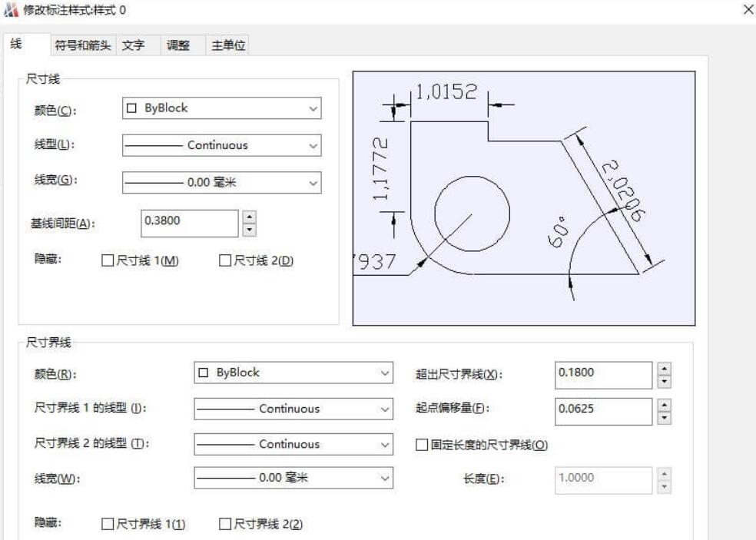Enable 固定长度的尺寸界线 option

[421, 444]
